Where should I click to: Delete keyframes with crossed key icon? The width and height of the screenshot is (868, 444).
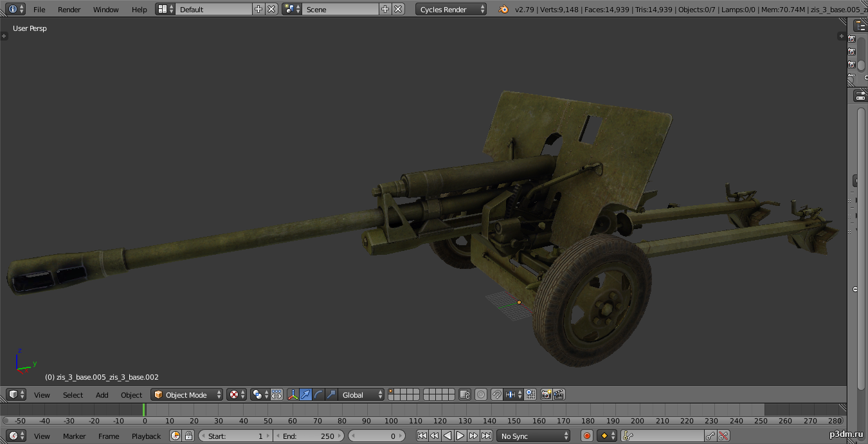[x=724, y=436]
